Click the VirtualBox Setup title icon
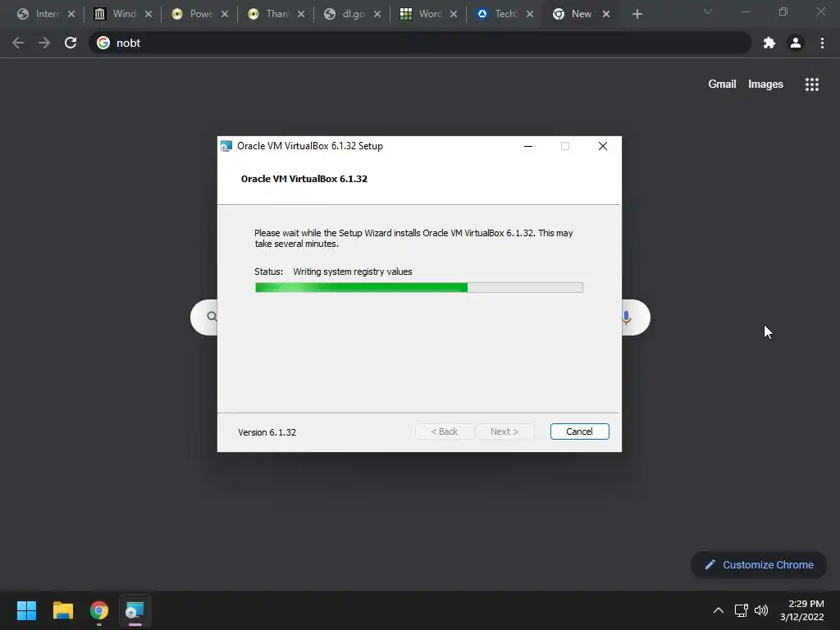The height and width of the screenshot is (630, 840). [x=226, y=146]
